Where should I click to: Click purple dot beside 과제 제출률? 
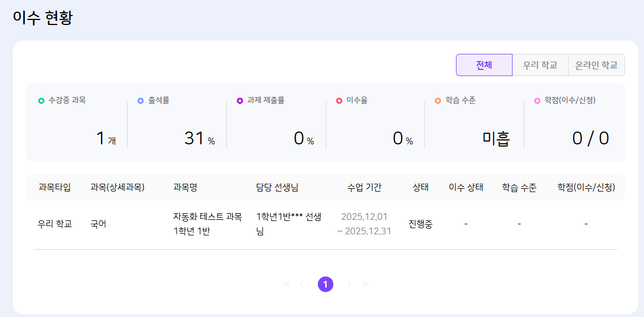pyautogui.click(x=240, y=100)
